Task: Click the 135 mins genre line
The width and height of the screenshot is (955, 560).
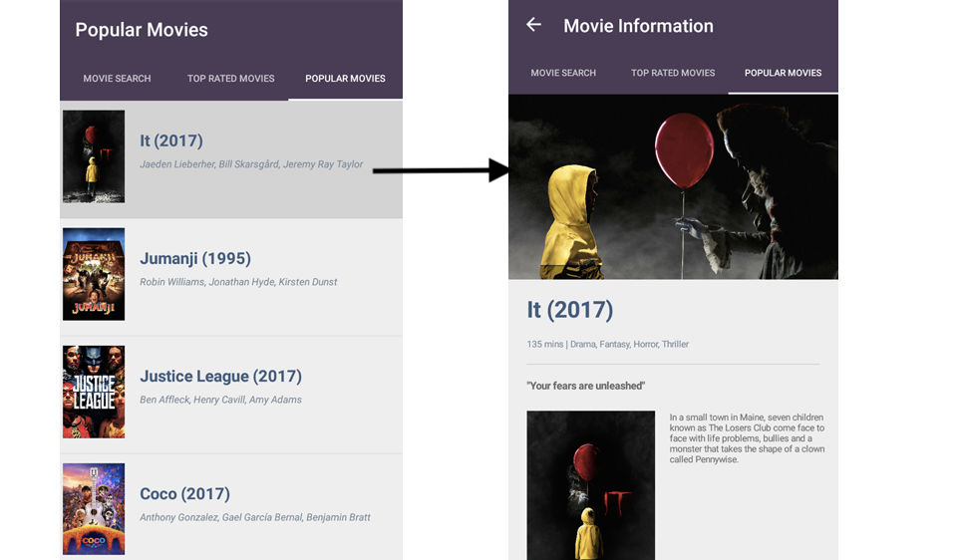Action: (608, 345)
